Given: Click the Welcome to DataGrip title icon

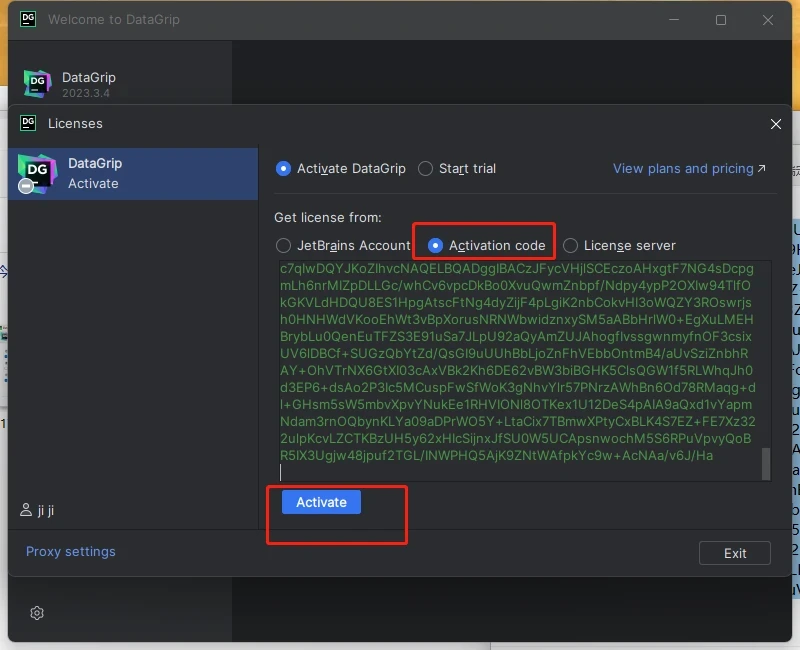Looking at the screenshot, I should click(28, 19).
